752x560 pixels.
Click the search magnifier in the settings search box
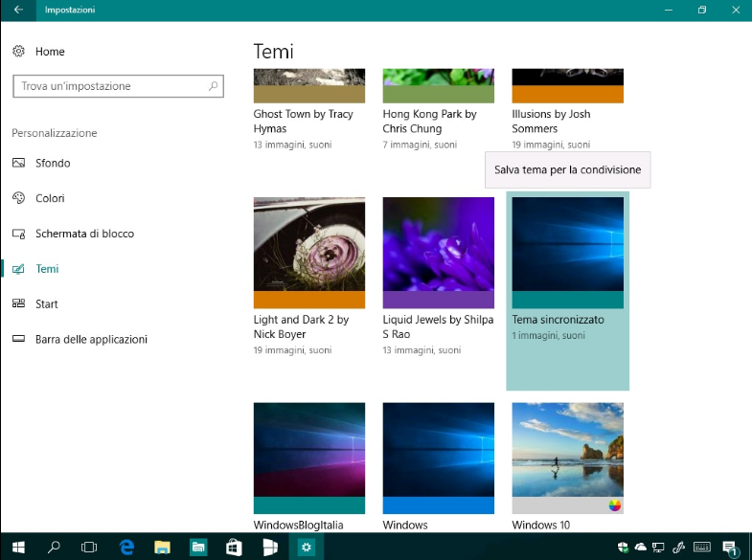tap(213, 86)
